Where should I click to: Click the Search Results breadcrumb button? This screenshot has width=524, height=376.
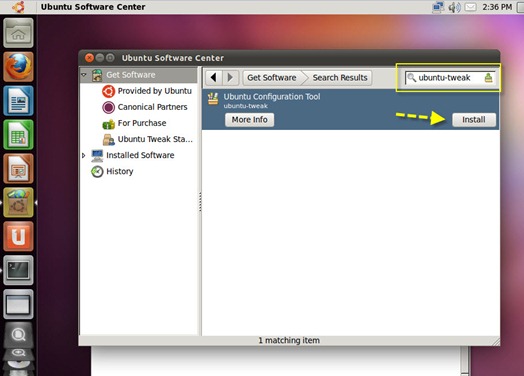[340, 78]
